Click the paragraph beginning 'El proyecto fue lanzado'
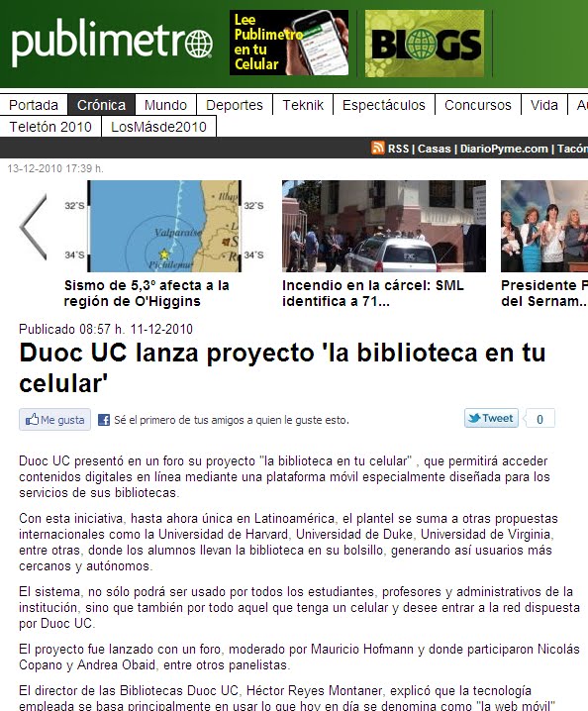Viewport: 588px width, 711px height. coord(299,657)
